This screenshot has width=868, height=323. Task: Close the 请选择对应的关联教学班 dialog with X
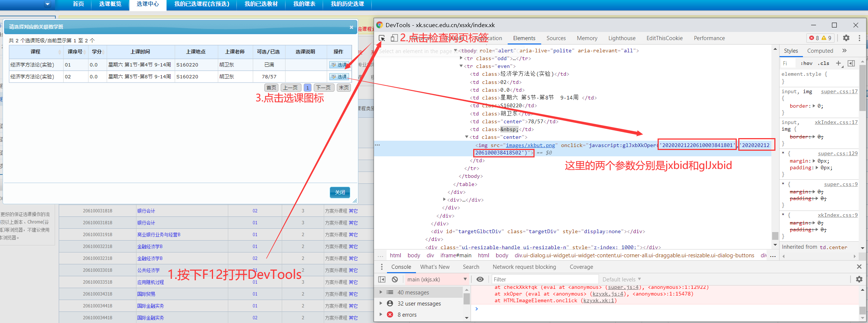tap(351, 27)
